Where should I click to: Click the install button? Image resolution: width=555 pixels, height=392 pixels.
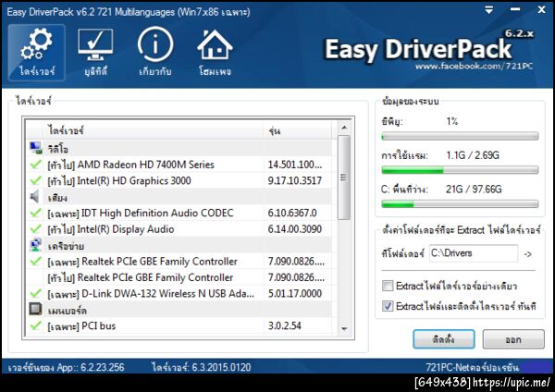443,339
